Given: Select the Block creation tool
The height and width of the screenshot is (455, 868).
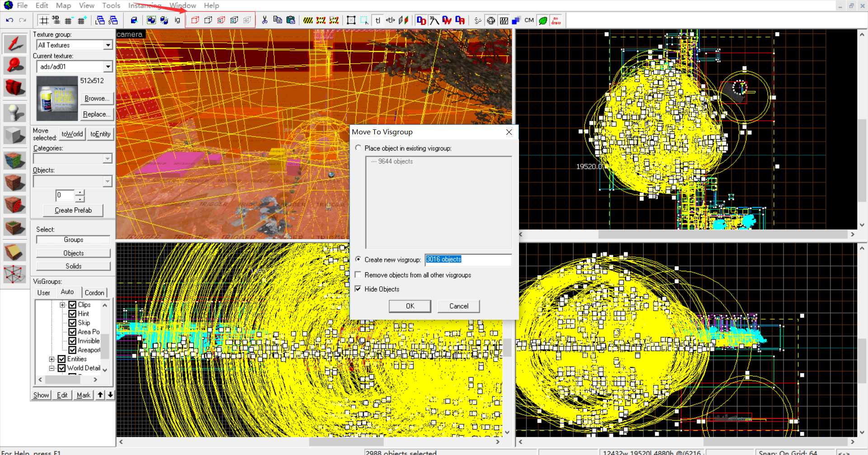Looking at the screenshot, I should click(x=14, y=136).
